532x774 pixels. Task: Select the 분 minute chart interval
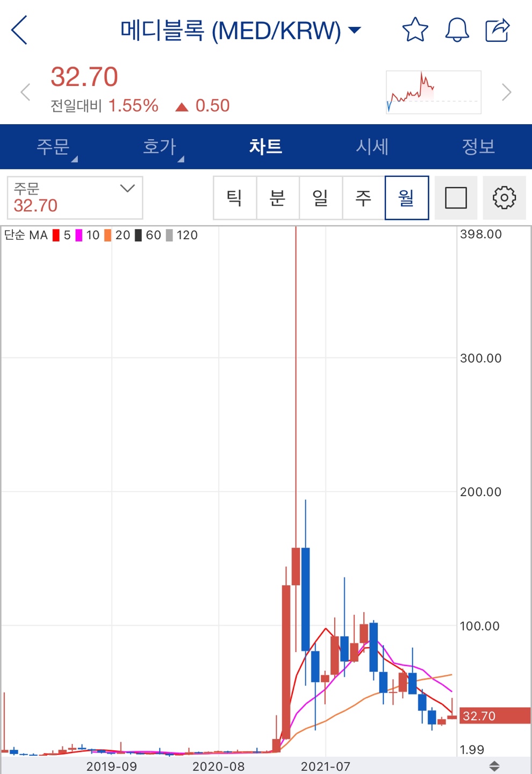click(x=278, y=198)
